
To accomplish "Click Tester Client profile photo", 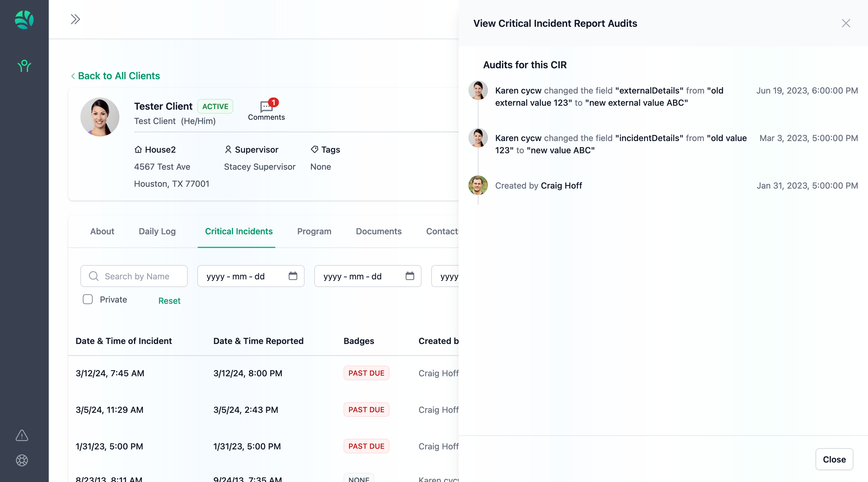I will click(100, 117).
